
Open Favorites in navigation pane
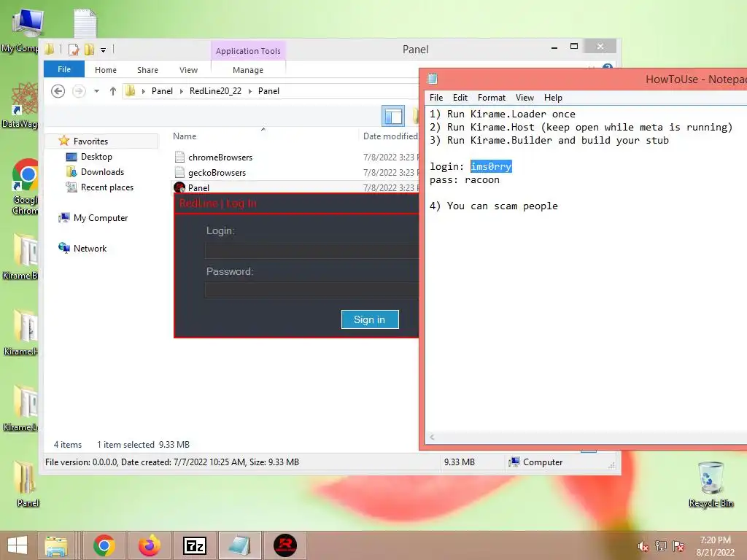tap(90, 141)
